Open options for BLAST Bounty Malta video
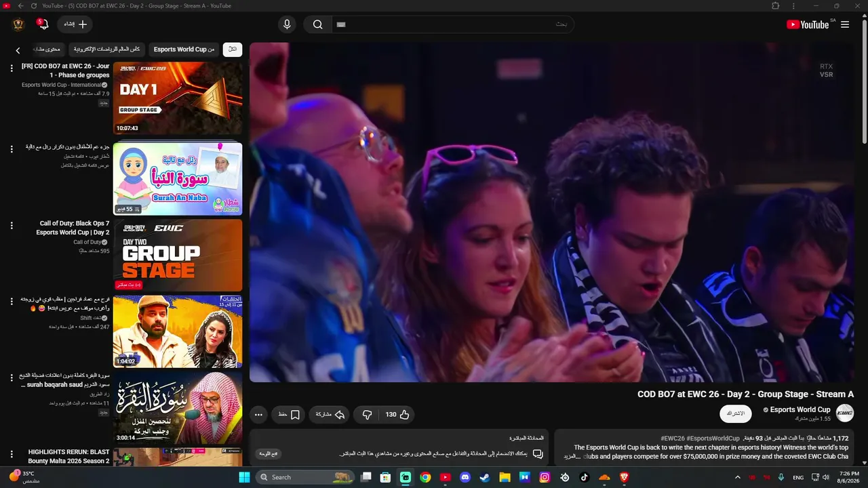868x488 pixels. (12, 453)
